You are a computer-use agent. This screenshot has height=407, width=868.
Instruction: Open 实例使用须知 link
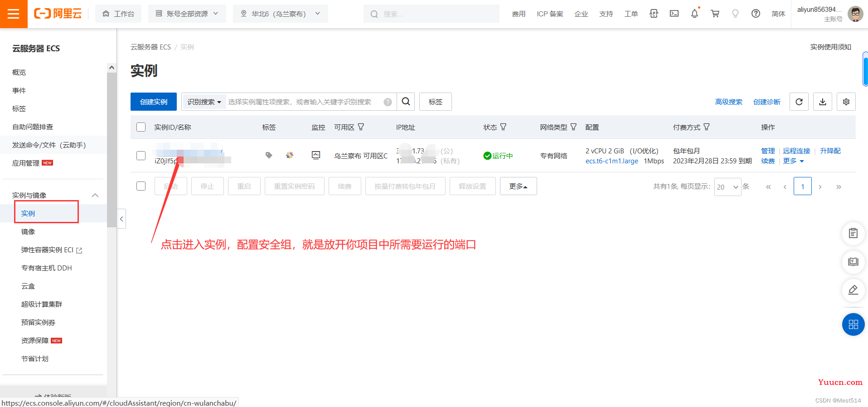pyautogui.click(x=831, y=47)
